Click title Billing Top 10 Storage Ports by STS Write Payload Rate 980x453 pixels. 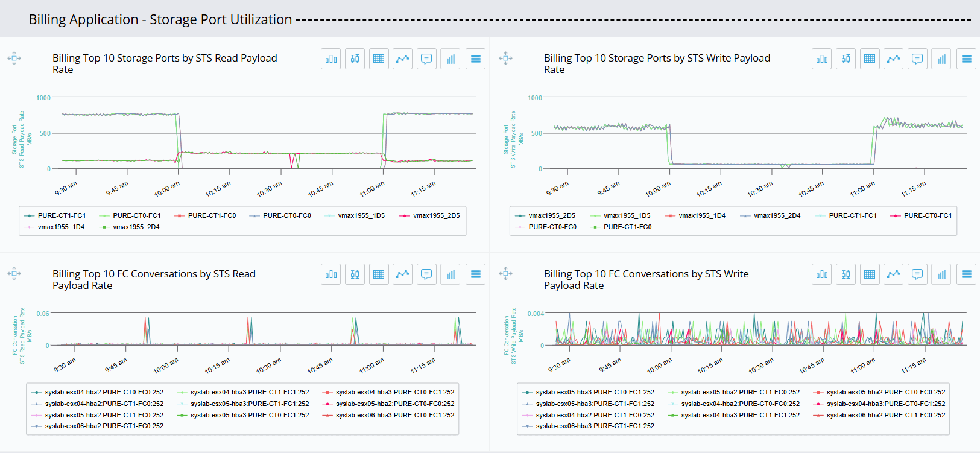point(657,63)
